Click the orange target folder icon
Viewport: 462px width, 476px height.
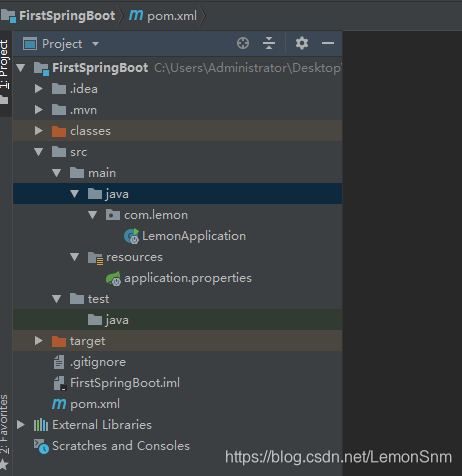pyautogui.click(x=59, y=341)
